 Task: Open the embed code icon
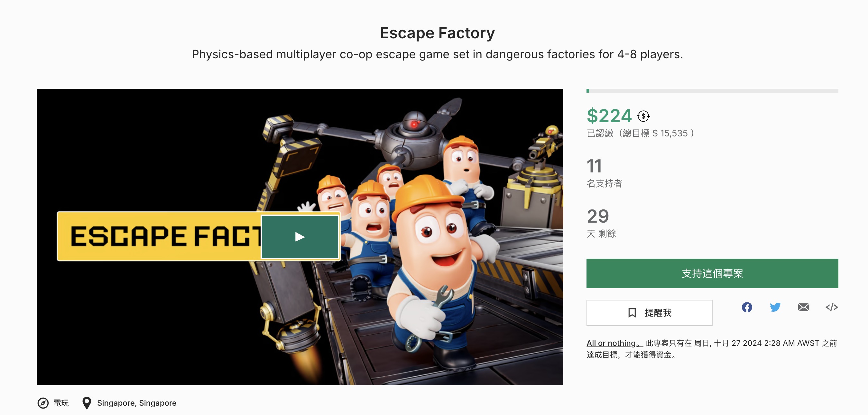(x=832, y=307)
